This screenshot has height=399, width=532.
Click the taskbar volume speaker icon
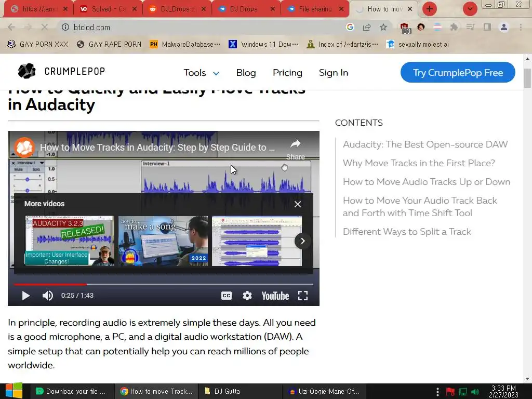point(475,392)
